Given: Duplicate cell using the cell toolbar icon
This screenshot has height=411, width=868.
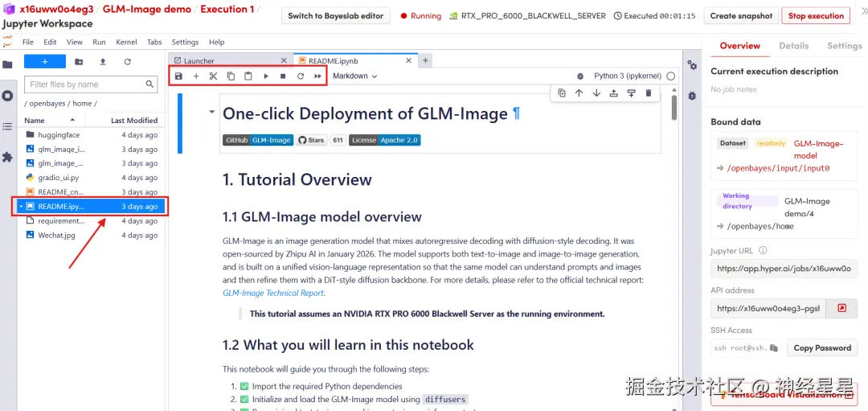Looking at the screenshot, I should click(x=562, y=93).
